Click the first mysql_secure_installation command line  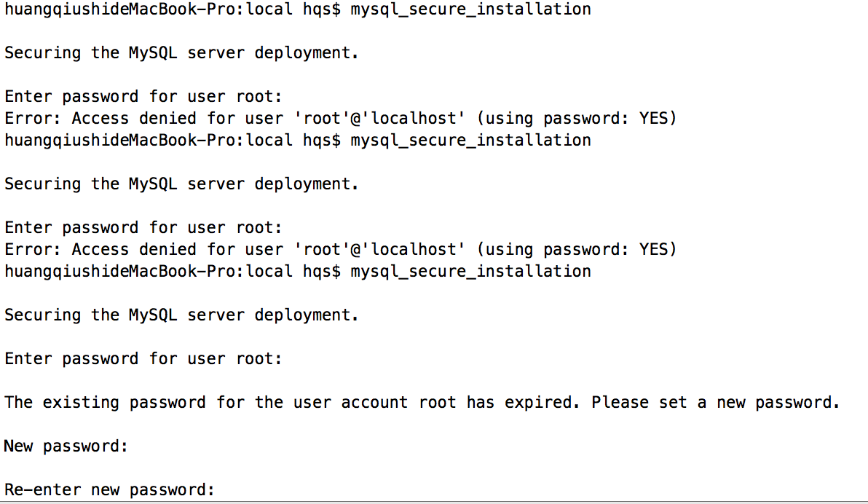pos(298,9)
